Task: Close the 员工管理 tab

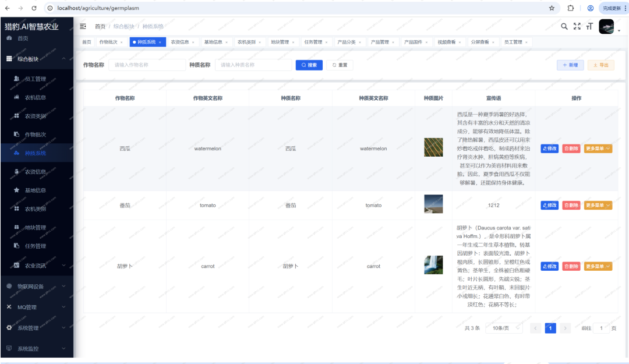Action: click(x=526, y=42)
